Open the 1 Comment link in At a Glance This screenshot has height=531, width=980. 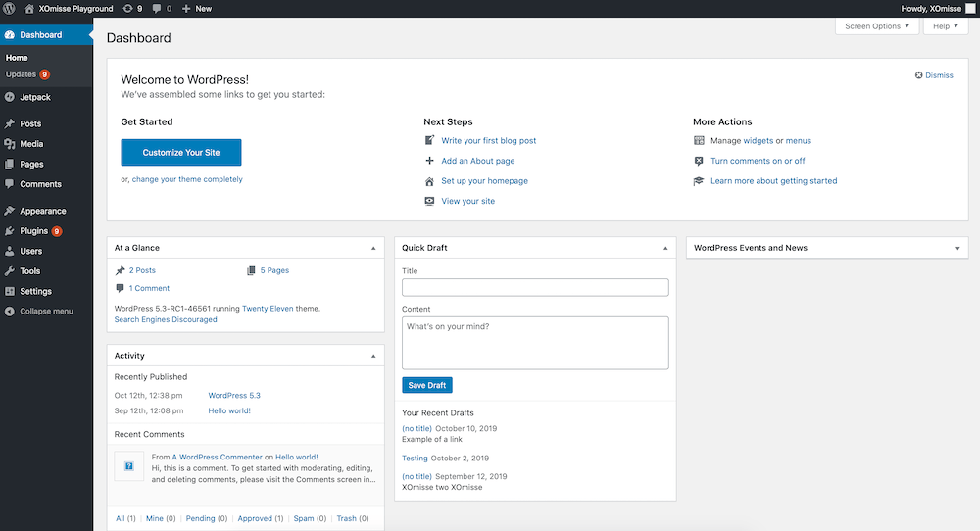(149, 288)
